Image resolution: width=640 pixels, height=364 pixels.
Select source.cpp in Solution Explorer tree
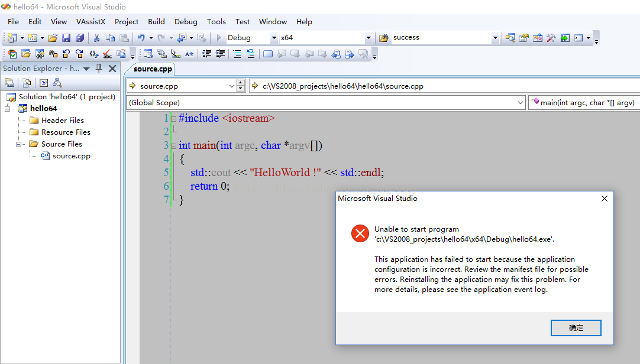coord(72,156)
